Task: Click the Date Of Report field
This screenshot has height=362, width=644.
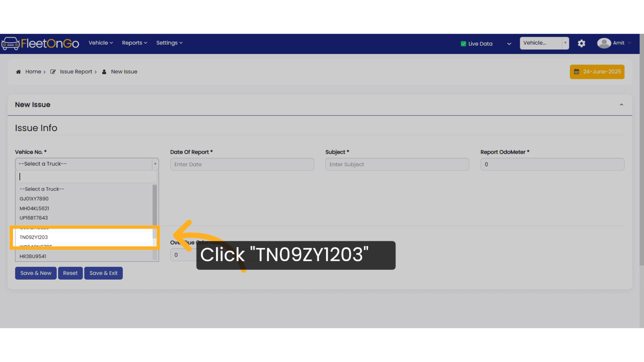Action: pyautogui.click(x=242, y=164)
